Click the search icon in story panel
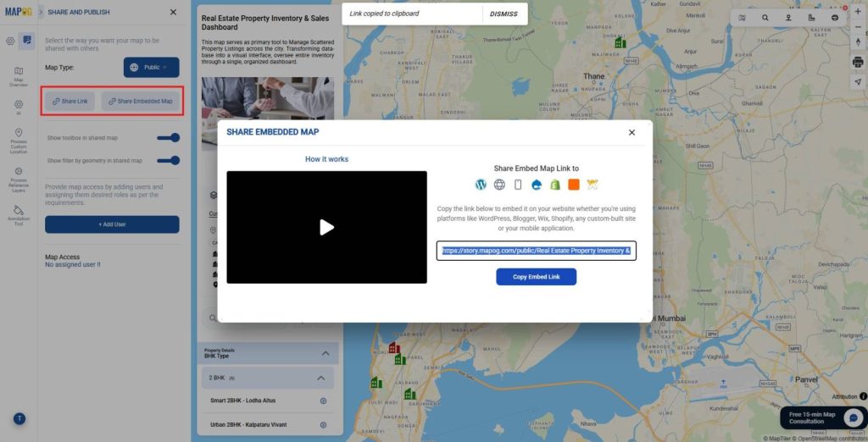The width and height of the screenshot is (868, 442). [213, 318]
